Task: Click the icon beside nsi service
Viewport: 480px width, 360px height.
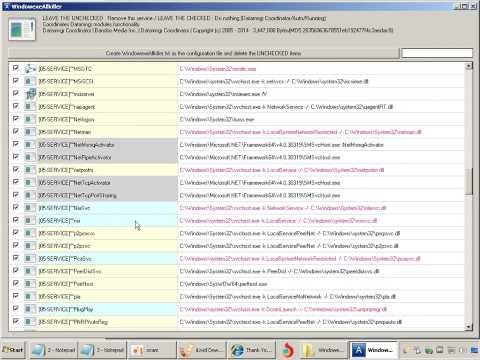Action: [x=29, y=221]
